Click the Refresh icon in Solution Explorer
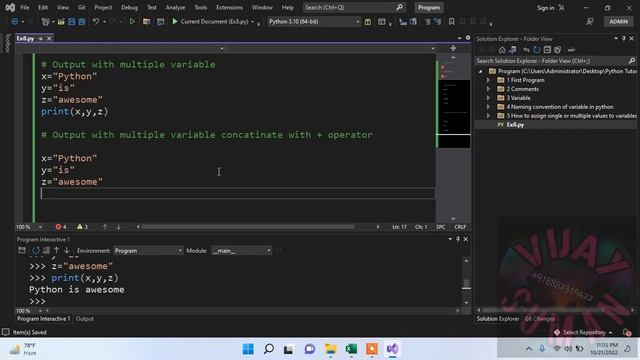This screenshot has height=360, width=640. (537, 50)
